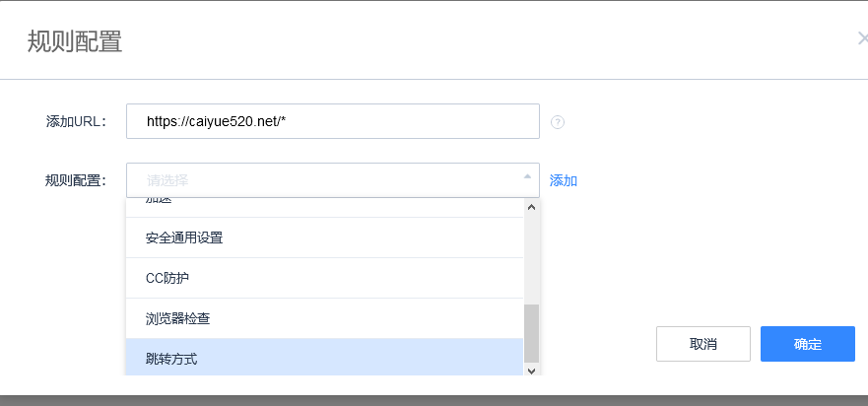Click the option list scroll up arrow

click(531, 207)
